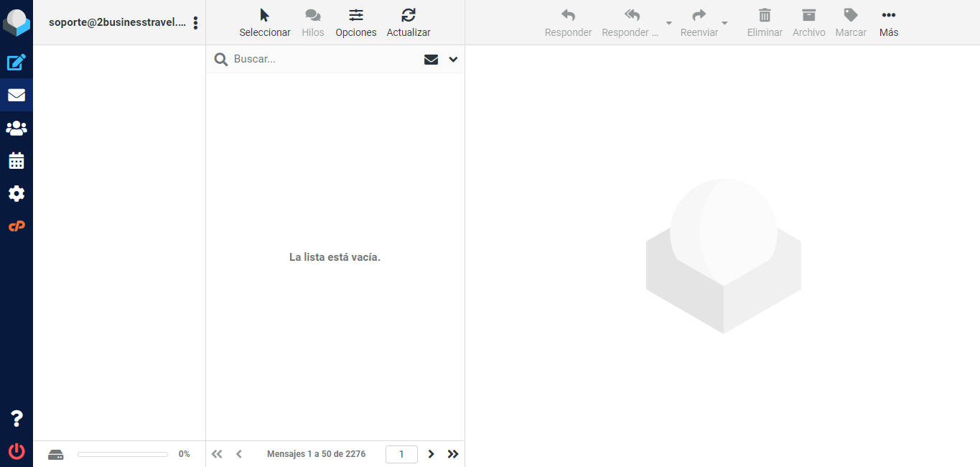Focus the Buscar search field
The image size is (980, 467).
click(323, 59)
